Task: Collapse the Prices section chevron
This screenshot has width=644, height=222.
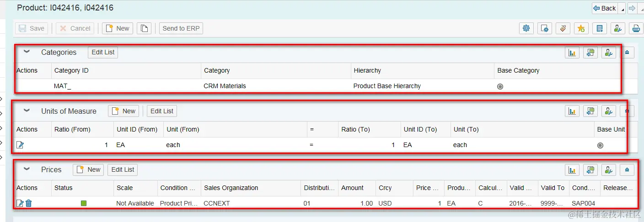Action: point(27,169)
